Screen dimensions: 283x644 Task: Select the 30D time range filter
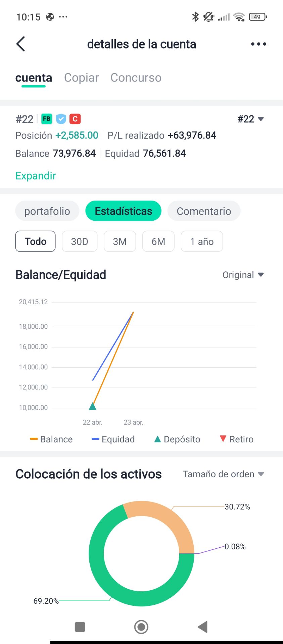80,241
